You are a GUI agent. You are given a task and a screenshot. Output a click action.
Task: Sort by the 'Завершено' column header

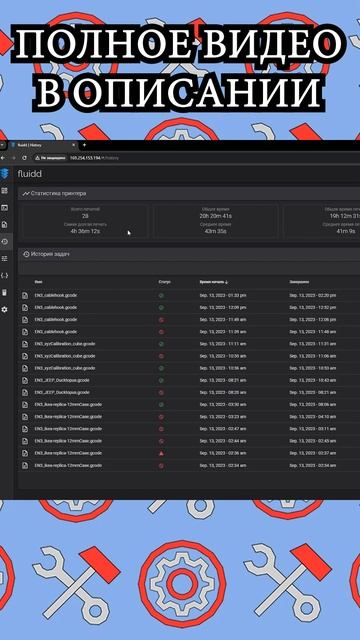299,282
